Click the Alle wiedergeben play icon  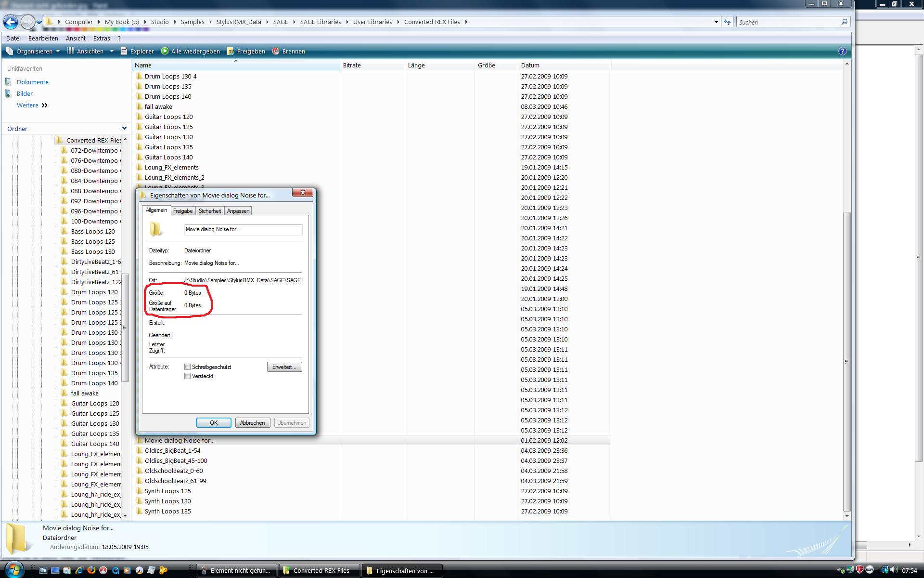[x=165, y=51]
